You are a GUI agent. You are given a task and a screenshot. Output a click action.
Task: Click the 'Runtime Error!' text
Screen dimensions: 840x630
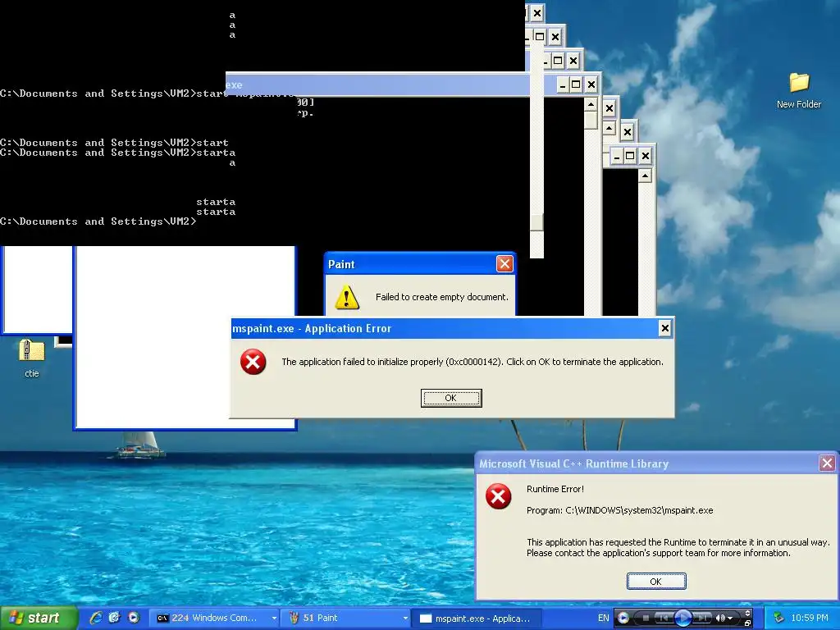pyautogui.click(x=555, y=489)
